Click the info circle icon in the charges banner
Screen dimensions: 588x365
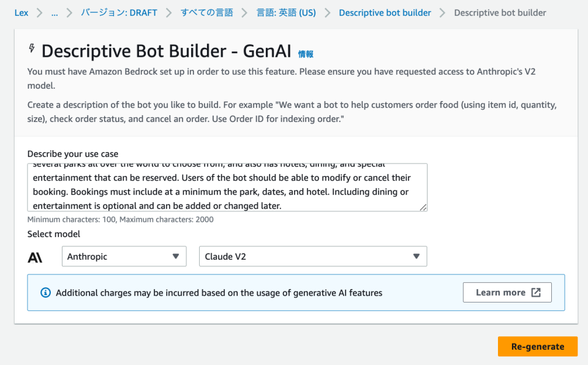45,292
